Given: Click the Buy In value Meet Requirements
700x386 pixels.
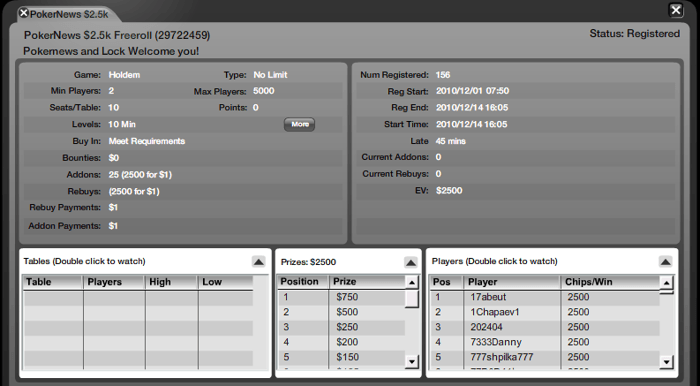Looking at the screenshot, I should click(147, 141).
